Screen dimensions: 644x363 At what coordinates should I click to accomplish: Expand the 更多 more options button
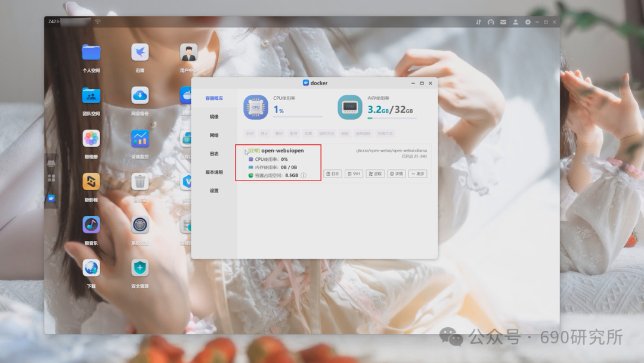(417, 173)
